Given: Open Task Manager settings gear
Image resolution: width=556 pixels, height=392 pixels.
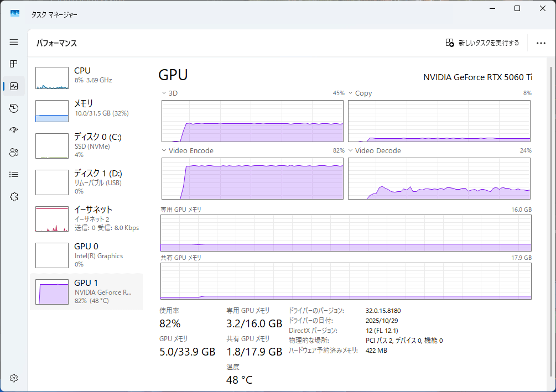Looking at the screenshot, I should coord(14,378).
